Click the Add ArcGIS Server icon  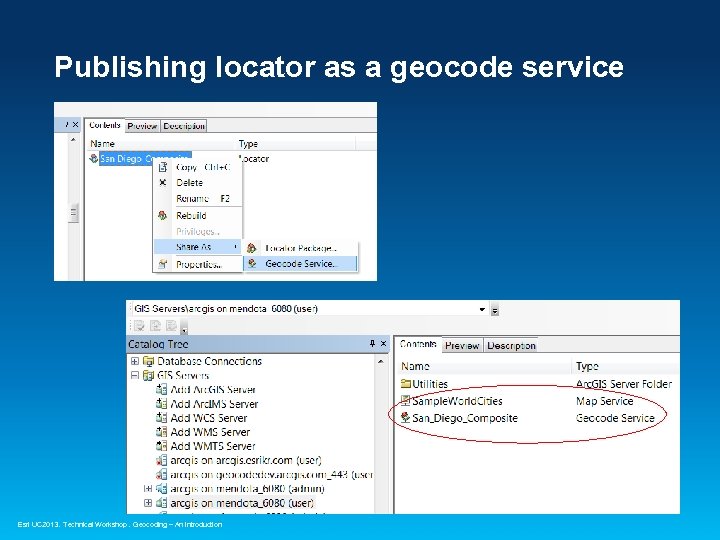[x=161, y=389]
